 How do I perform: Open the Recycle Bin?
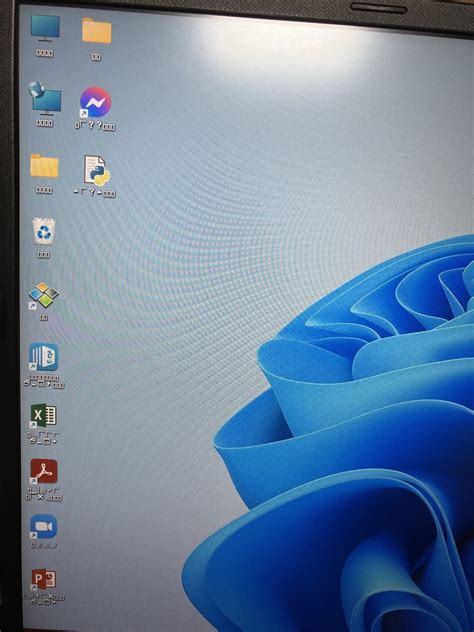pos(44,231)
